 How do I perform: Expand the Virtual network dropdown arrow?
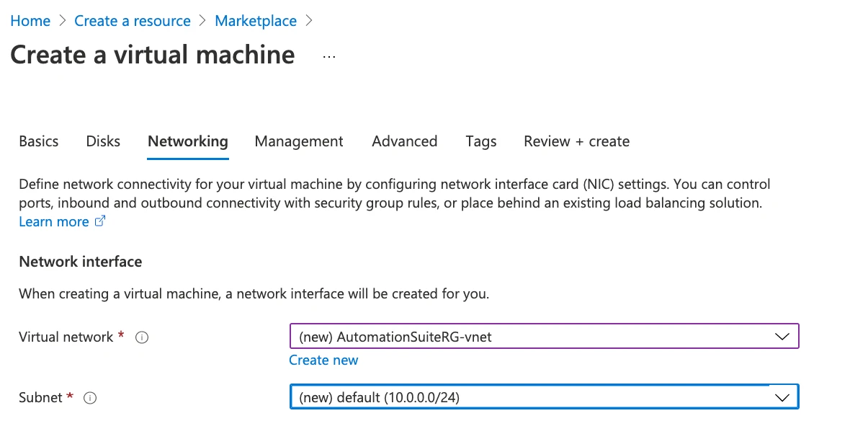tap(782, 337)
